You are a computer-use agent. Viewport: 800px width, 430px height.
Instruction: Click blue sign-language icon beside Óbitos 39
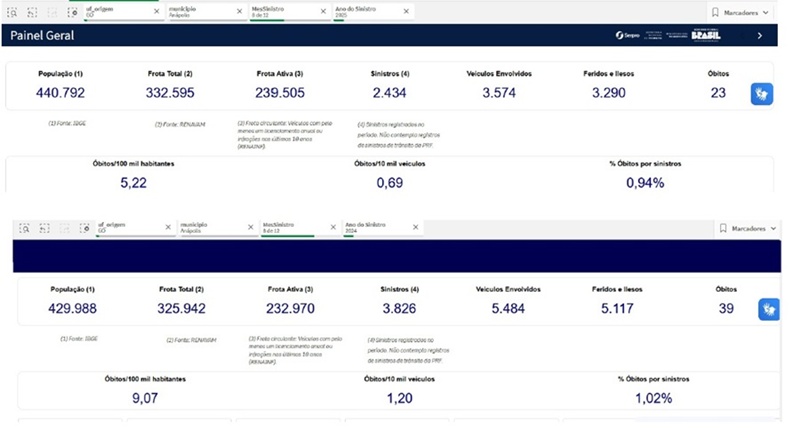[768, 309]
